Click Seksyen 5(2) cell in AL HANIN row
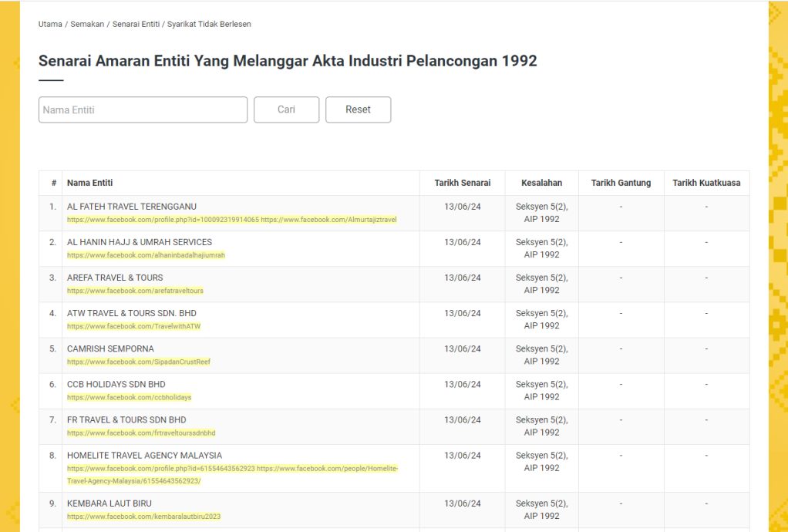Screen dimensions: 788x532 [x=542, y=248]
